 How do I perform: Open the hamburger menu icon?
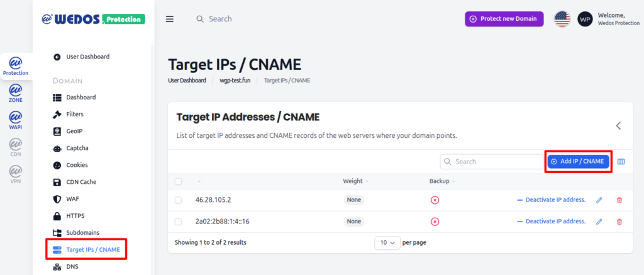(x=169, y=19)
